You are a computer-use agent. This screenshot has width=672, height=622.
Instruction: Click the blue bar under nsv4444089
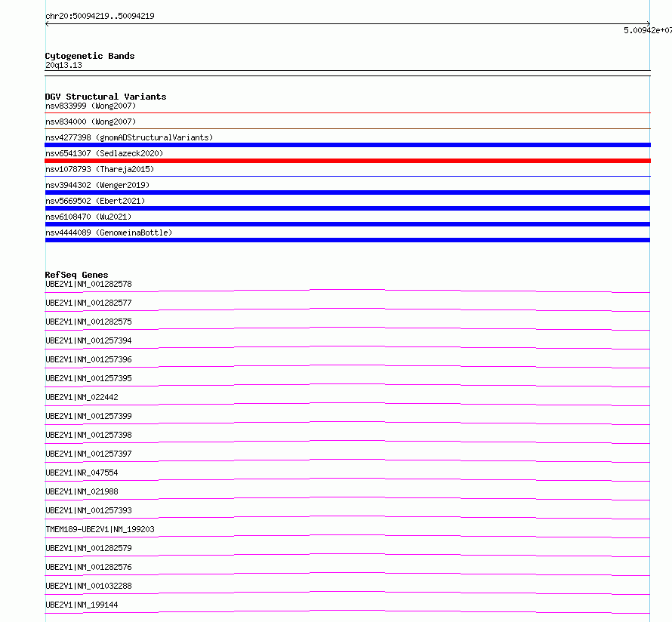pyautogui.click(x=347, y=240)
